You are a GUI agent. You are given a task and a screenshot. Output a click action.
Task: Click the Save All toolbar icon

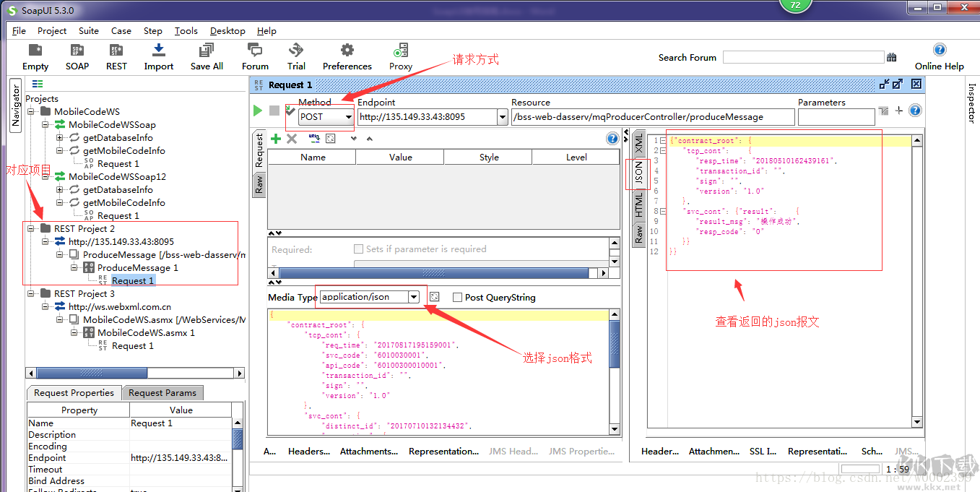coord(207,57)
